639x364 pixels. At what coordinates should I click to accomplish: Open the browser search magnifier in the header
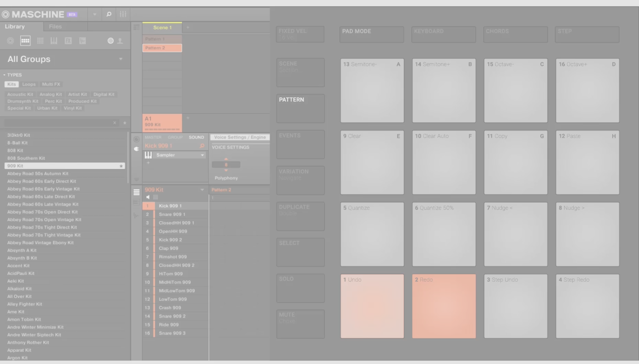coord(109,14)
